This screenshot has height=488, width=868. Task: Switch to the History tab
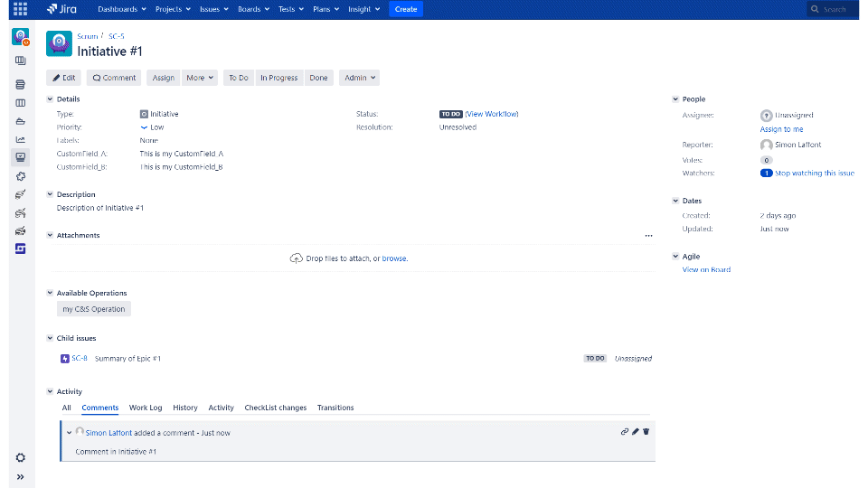coord(184,408)
